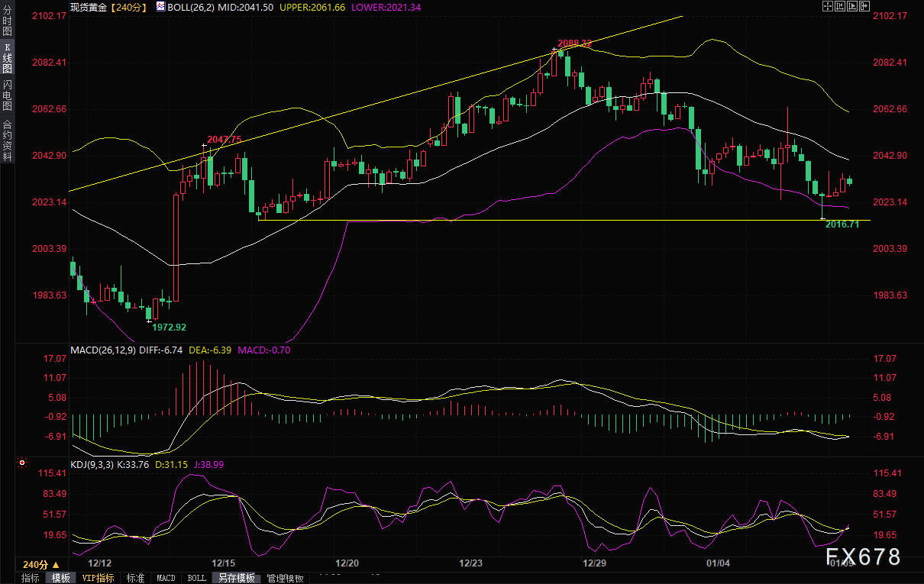Click the MACD(26,12,9) indicator label
This screenshot has height=584, width=924.
click(x=103, y=350)
